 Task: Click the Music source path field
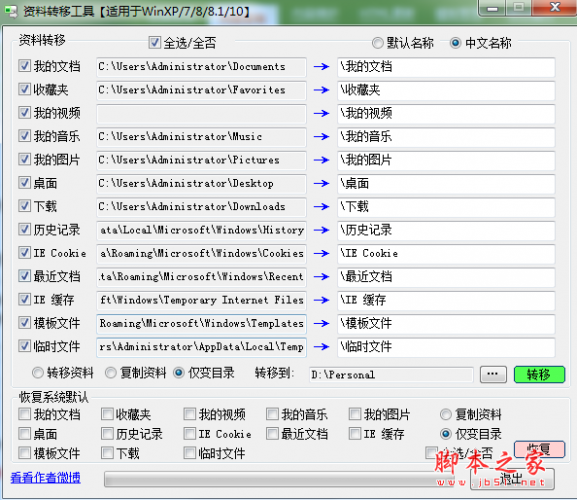click(x=201, y=137)
